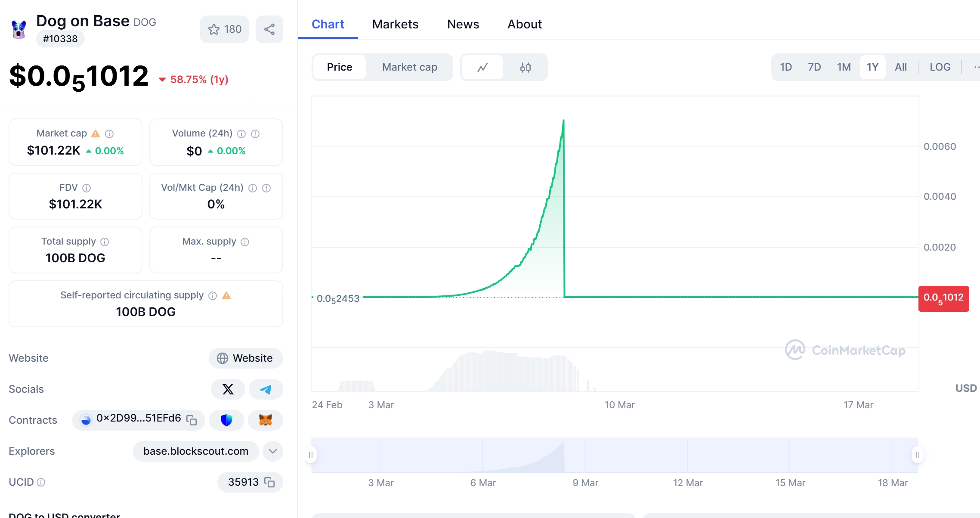Click the UCID info icon

point(41,482)
